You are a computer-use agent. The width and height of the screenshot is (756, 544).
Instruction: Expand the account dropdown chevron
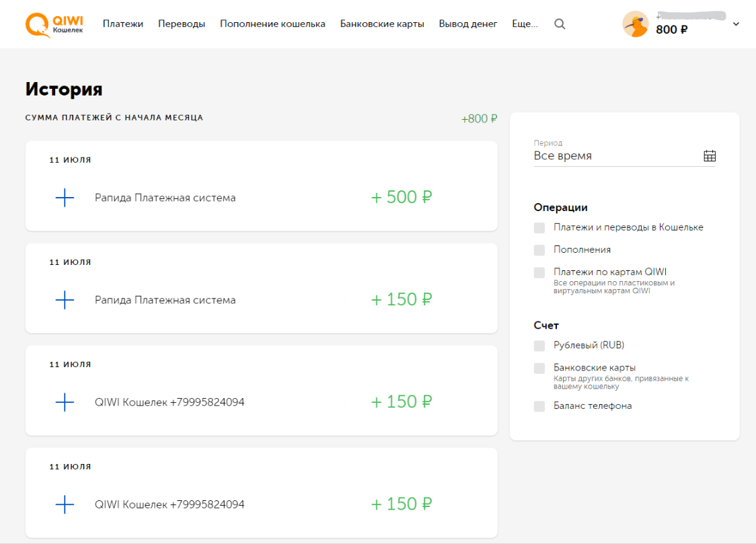pyautogui.click(x=736, y=24)
